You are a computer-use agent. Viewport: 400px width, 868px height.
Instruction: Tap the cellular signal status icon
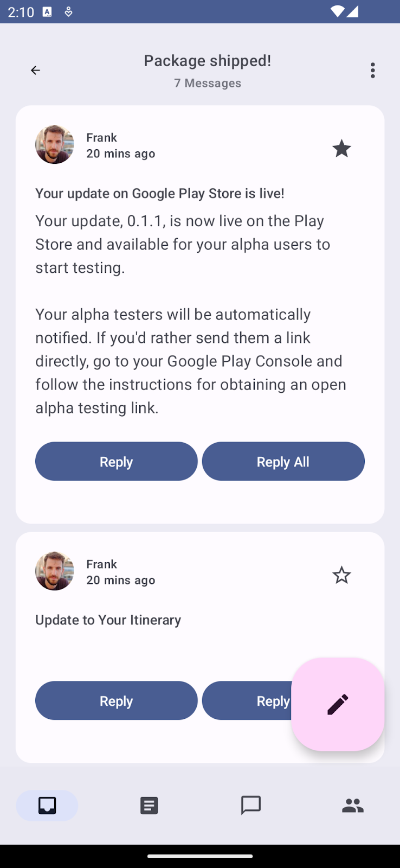353,11
